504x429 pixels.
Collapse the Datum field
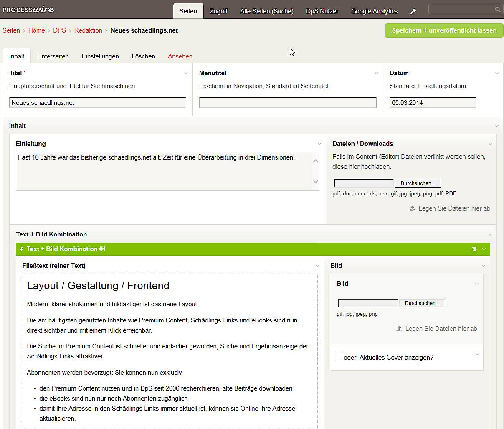[x=496, y=73]
